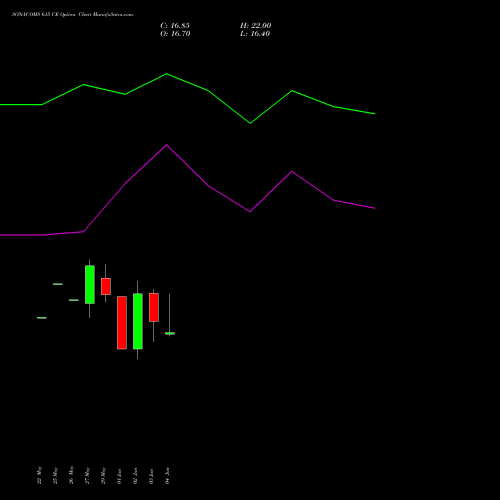Click the 03 Jun date label
500x500 pixels.
[151, 476]
